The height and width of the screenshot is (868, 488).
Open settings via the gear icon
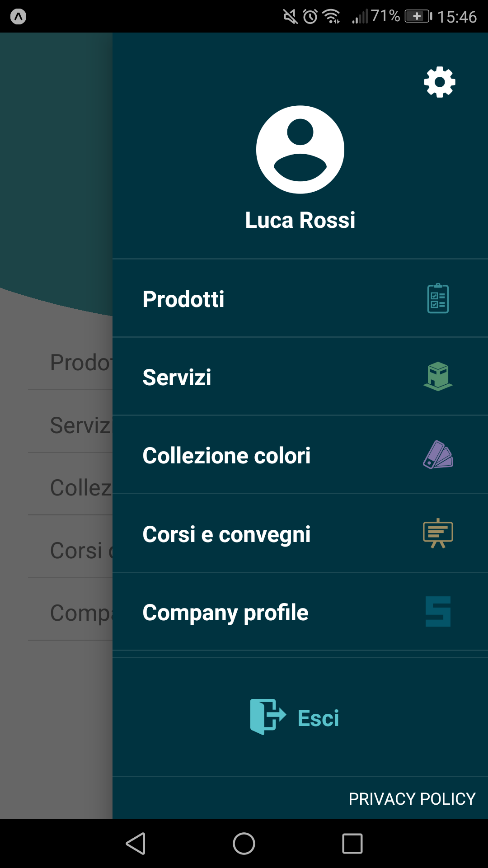[x=440, y=82]
